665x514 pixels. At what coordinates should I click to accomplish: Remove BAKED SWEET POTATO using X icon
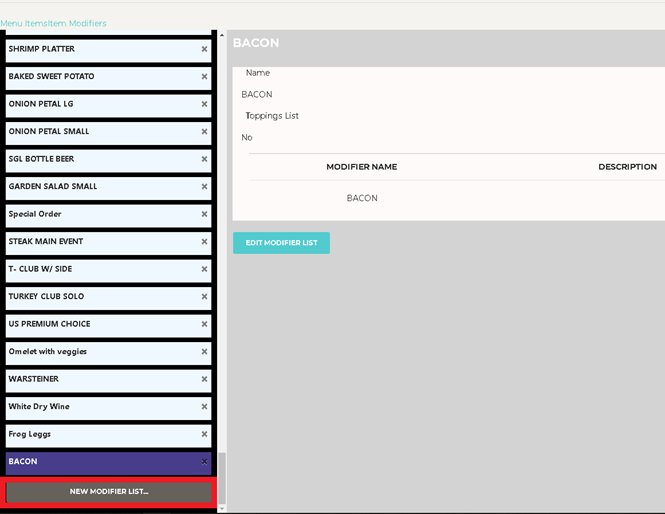(204, 77)
